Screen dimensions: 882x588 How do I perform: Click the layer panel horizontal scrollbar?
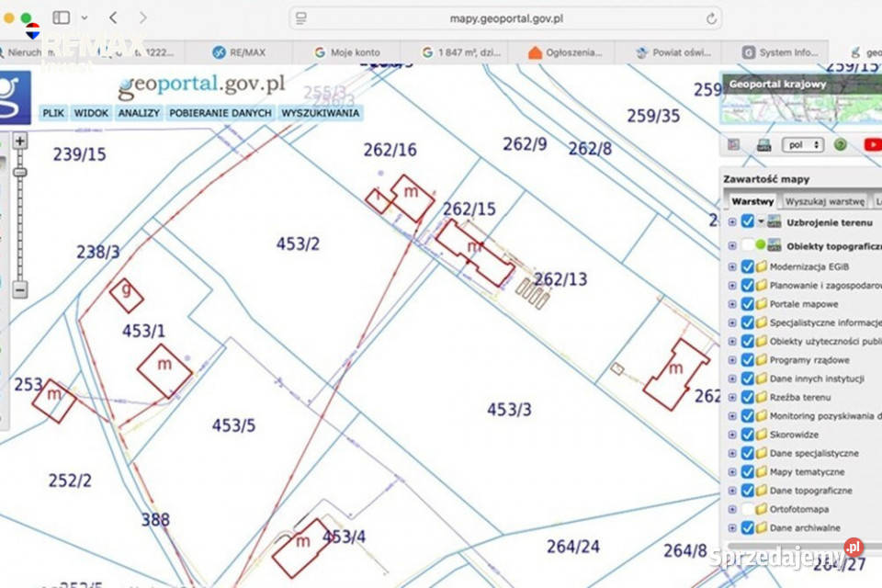pyautogui.click(x=805, y=545)
